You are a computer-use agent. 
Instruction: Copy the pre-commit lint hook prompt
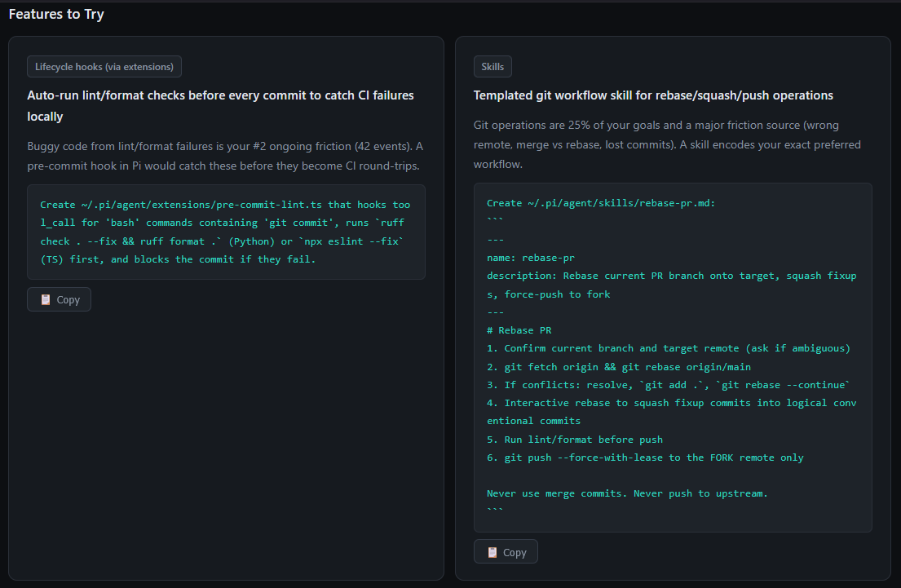pos(59,299)
